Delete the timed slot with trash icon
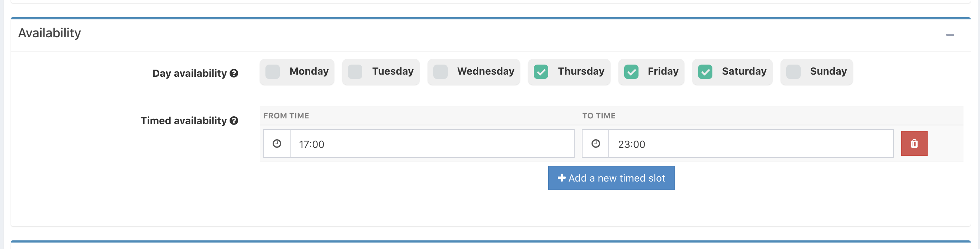The width and height of the screenshot is (980, 249). click(914, 144)
